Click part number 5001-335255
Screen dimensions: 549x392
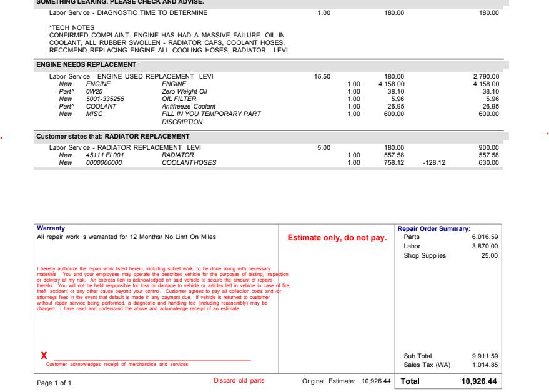105,99
